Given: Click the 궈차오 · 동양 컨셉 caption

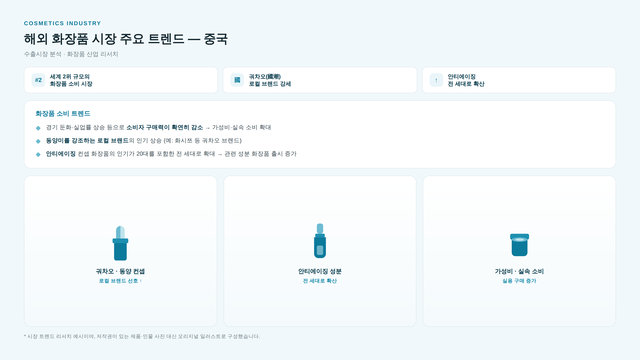Looking at the screenshot, I should 120,271.
